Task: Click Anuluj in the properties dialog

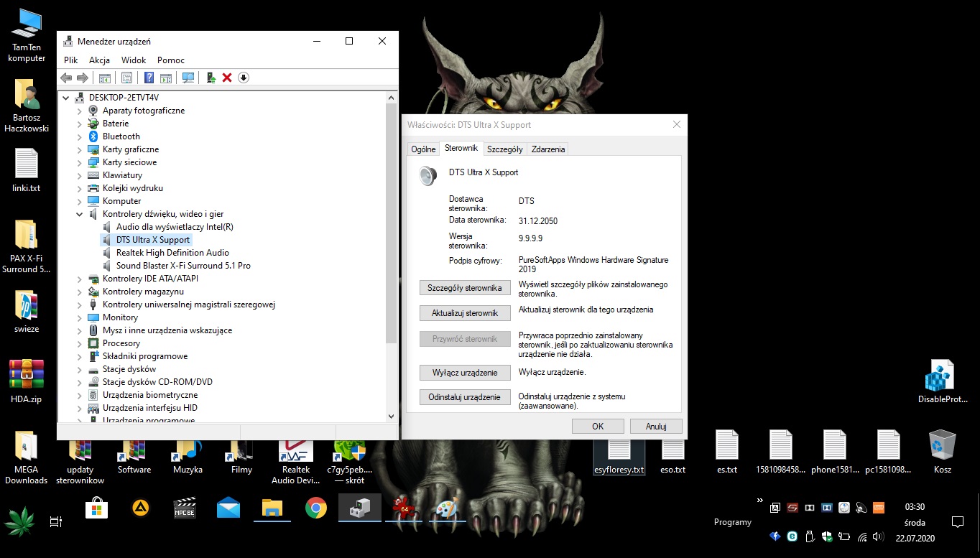Action: [656, 426]
